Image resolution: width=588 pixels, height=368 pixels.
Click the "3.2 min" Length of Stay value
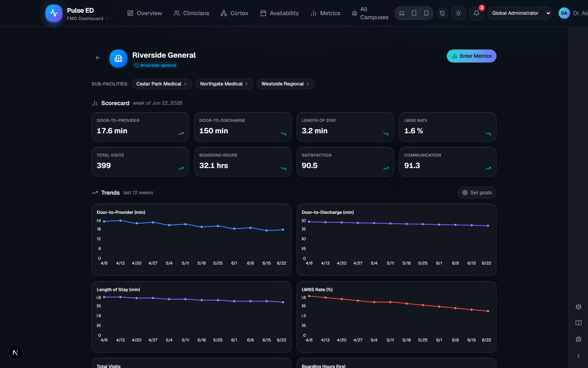315,131
